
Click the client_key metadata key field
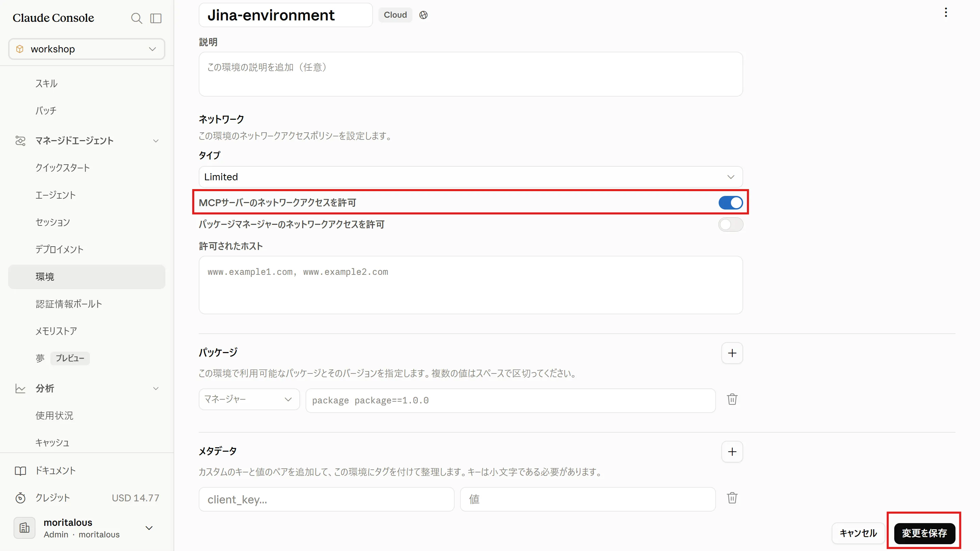coord(326,499)
